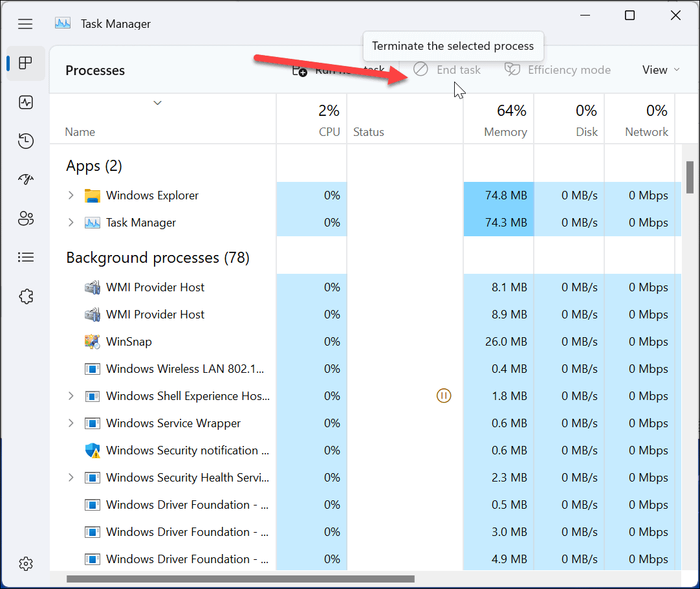The image size is (700, 589).
Task: Go to the Users page
Action: click(26, 219)
